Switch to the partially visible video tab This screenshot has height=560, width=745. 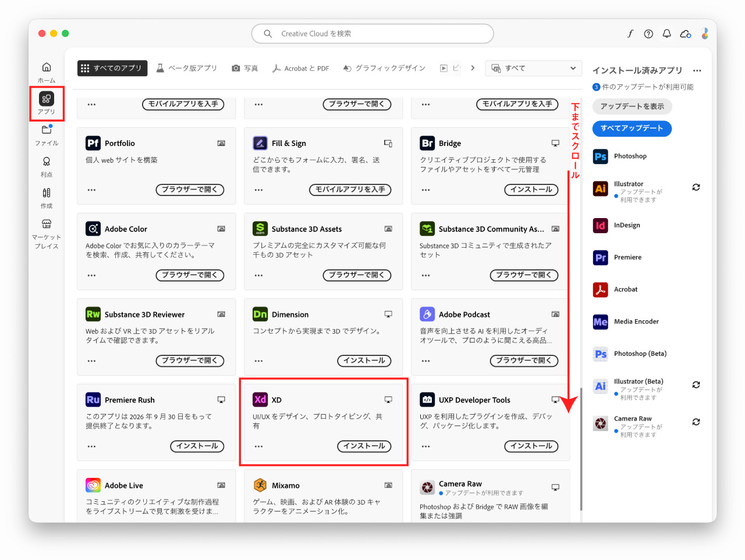coord(450,68)
